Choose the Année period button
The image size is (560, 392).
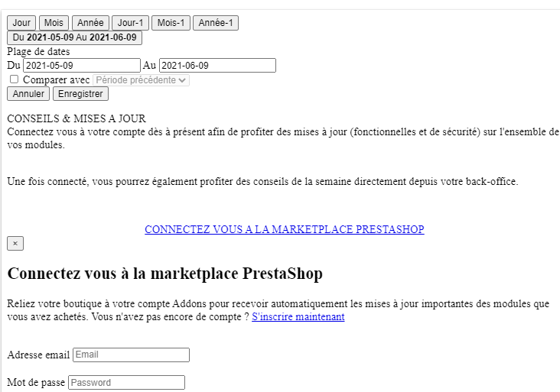click(90, 23)
